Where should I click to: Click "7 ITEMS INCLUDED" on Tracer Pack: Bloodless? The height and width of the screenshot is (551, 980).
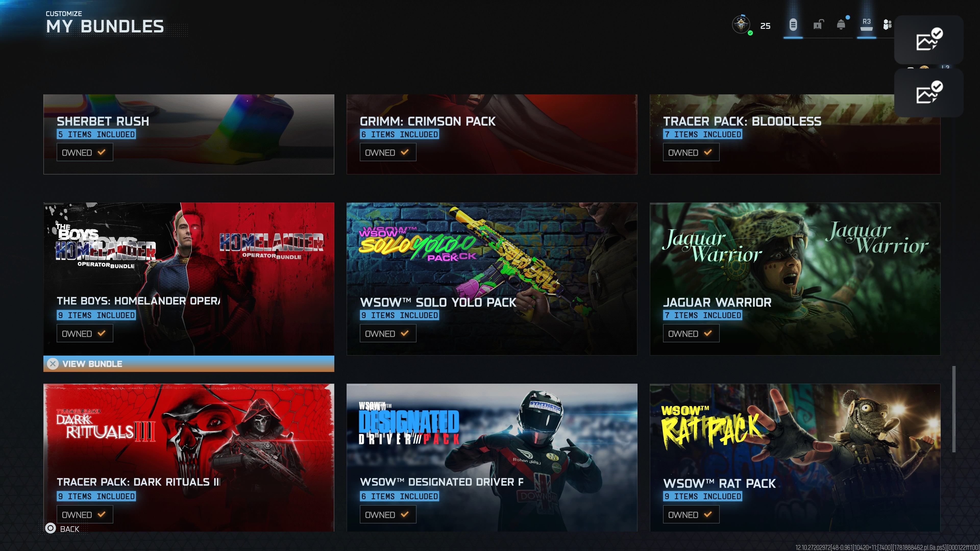pyautogui.click(x=703, y=134)
